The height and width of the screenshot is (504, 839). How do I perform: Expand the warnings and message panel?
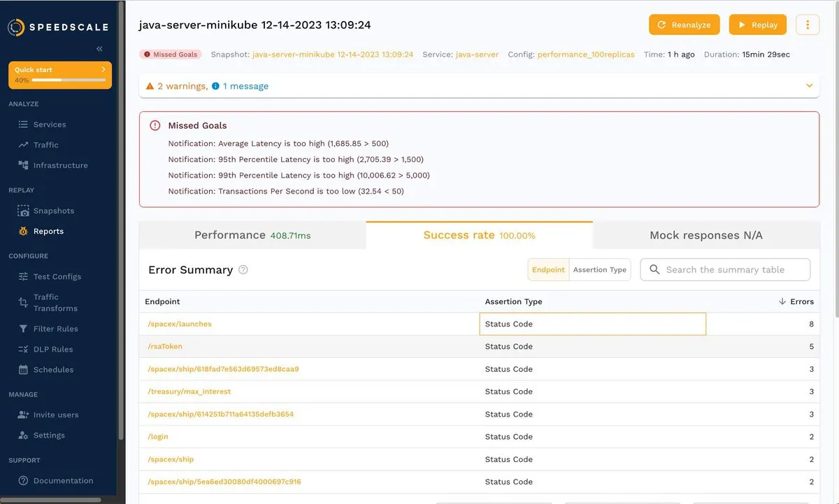coord(809,86)
